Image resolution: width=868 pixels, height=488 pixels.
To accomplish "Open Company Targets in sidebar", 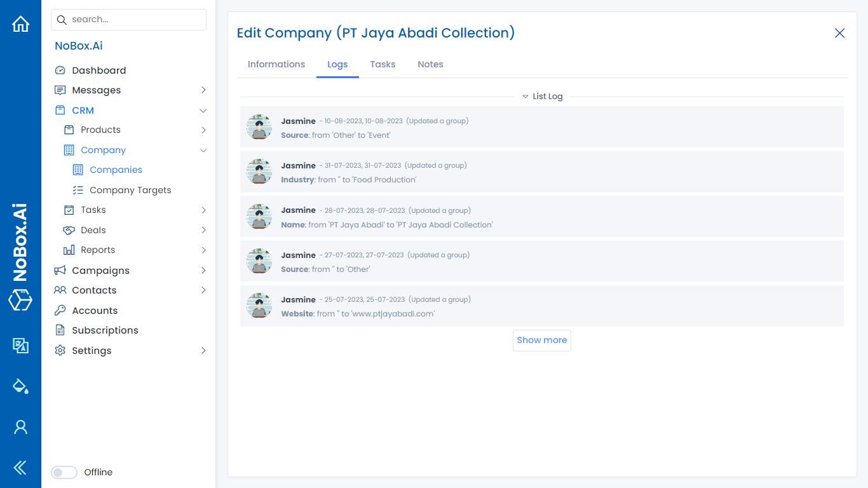I will 130,190.
